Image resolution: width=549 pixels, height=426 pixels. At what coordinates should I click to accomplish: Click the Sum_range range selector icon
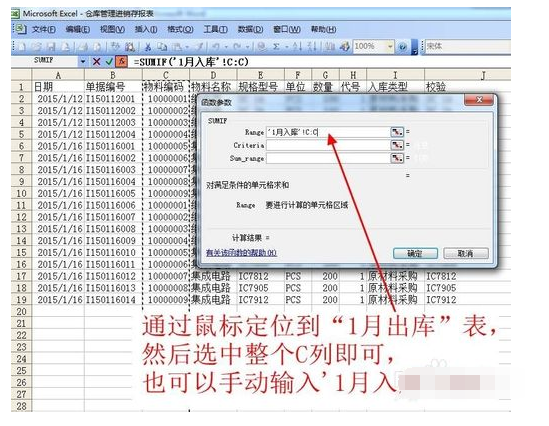pos(397,158)
